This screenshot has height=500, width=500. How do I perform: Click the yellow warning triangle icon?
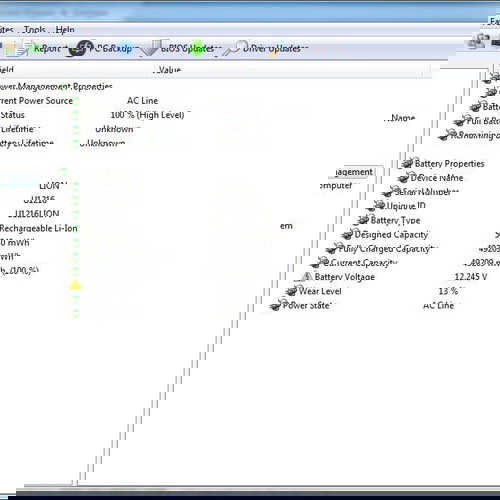(x=75, y=284)
